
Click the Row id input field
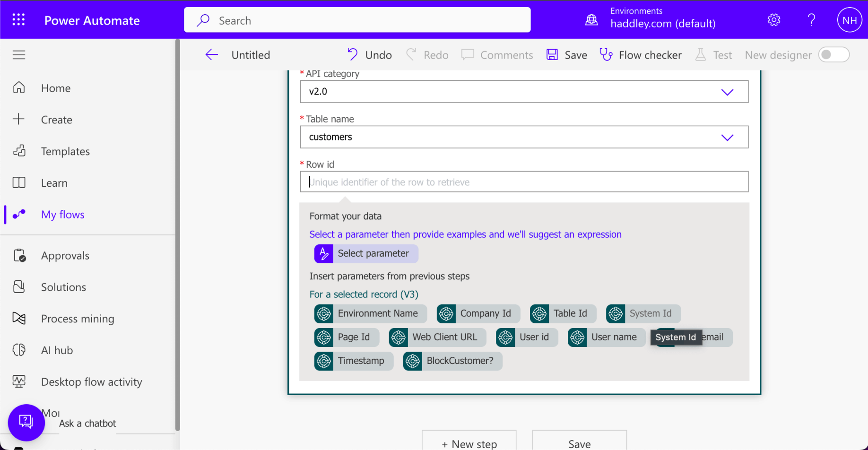(524, 182)
